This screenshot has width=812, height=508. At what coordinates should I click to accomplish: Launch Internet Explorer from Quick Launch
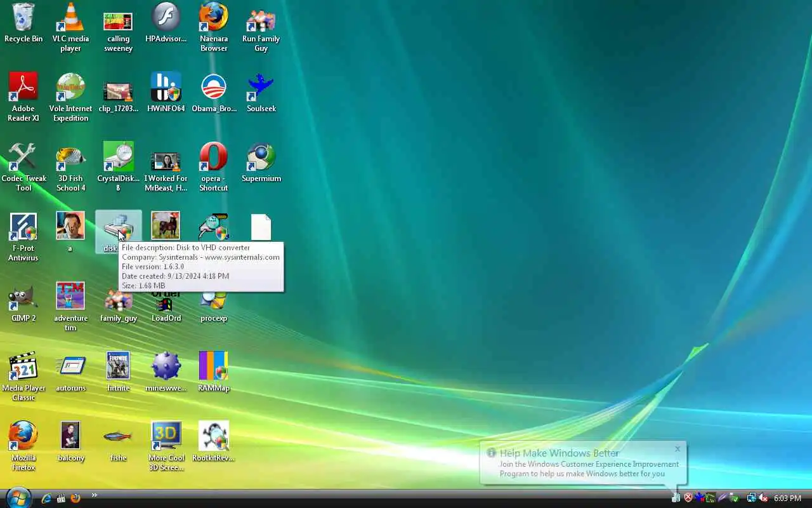pos(46,498)
